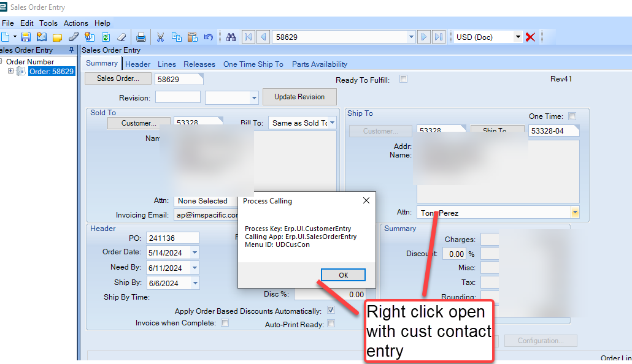
Task: Go to last record navigation button
Action: click(439, 37)
